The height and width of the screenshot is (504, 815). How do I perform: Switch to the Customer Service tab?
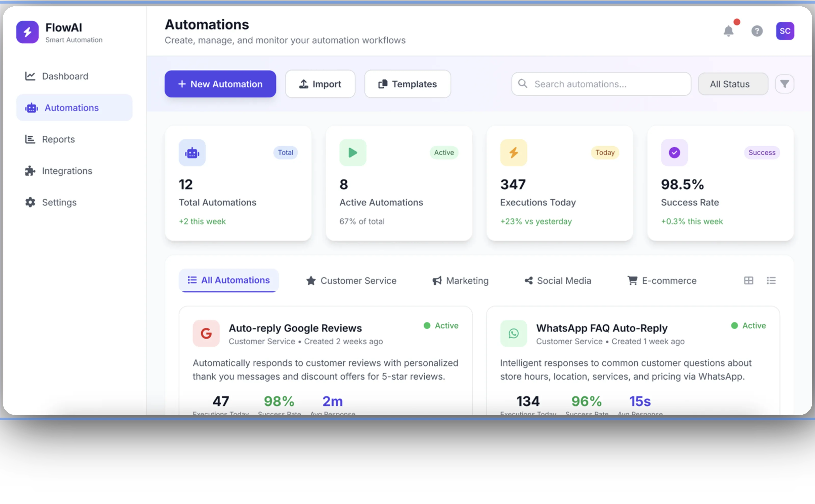click(x=351, y=281)
